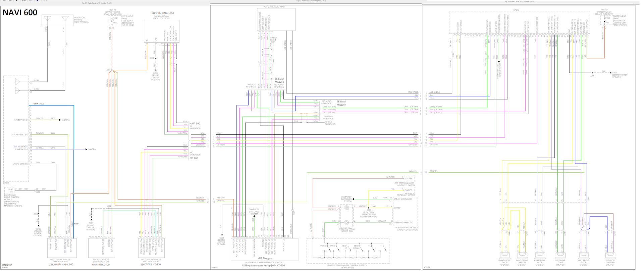Image resolution: width=644 pixels, height=272 pixels.
Task: Click the 'ДИСПЛЕЙ НАВИ 600' label
Action: [x=61, y=265]
